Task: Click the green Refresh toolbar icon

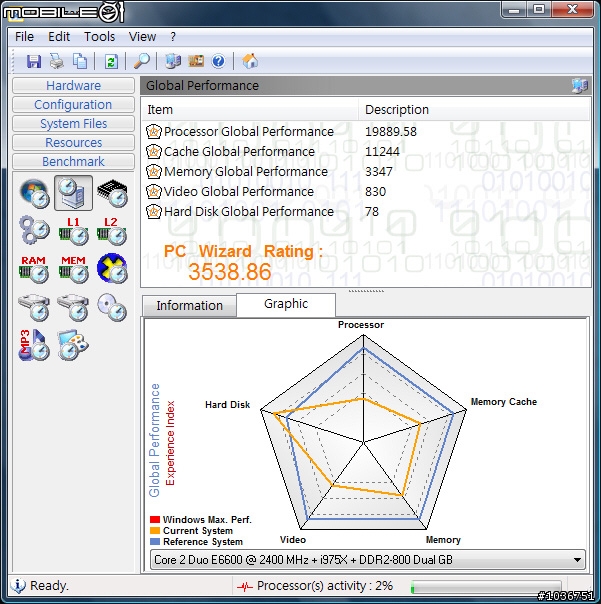Action: [x=111, y=61]
